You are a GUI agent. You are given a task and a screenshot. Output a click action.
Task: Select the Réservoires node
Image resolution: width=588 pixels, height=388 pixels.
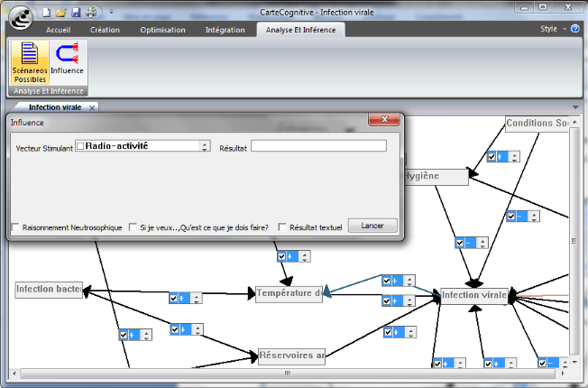tap(292, 356)
